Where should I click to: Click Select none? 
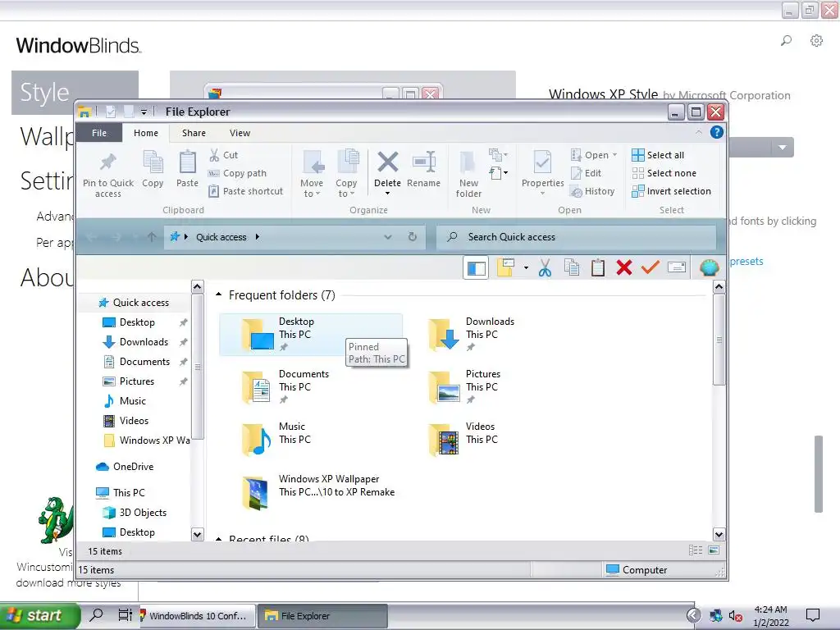click(664, 173)
